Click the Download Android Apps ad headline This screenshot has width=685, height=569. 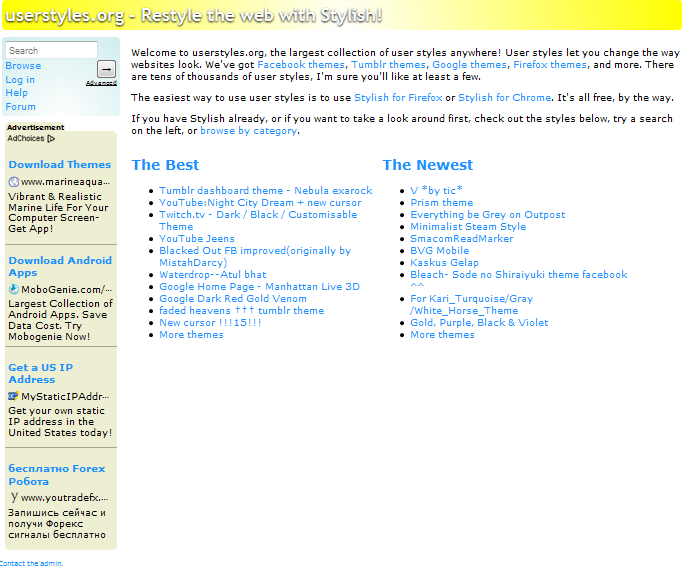60,267
